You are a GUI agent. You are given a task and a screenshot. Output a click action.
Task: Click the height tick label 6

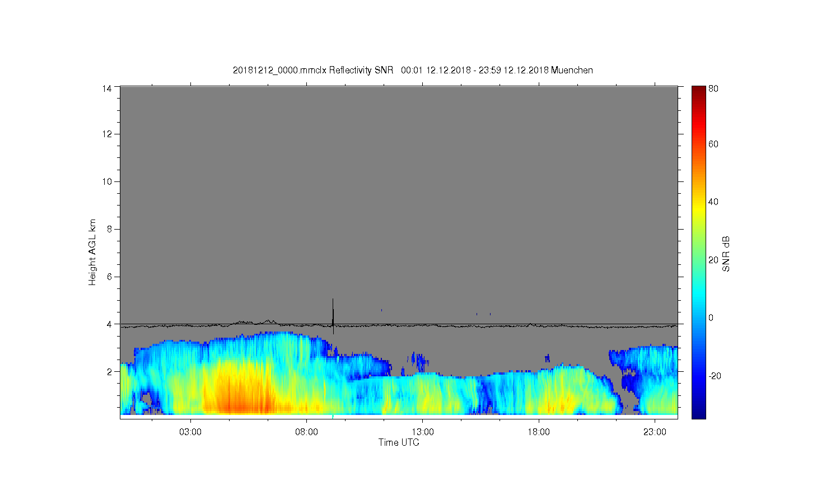coord(110,277)
